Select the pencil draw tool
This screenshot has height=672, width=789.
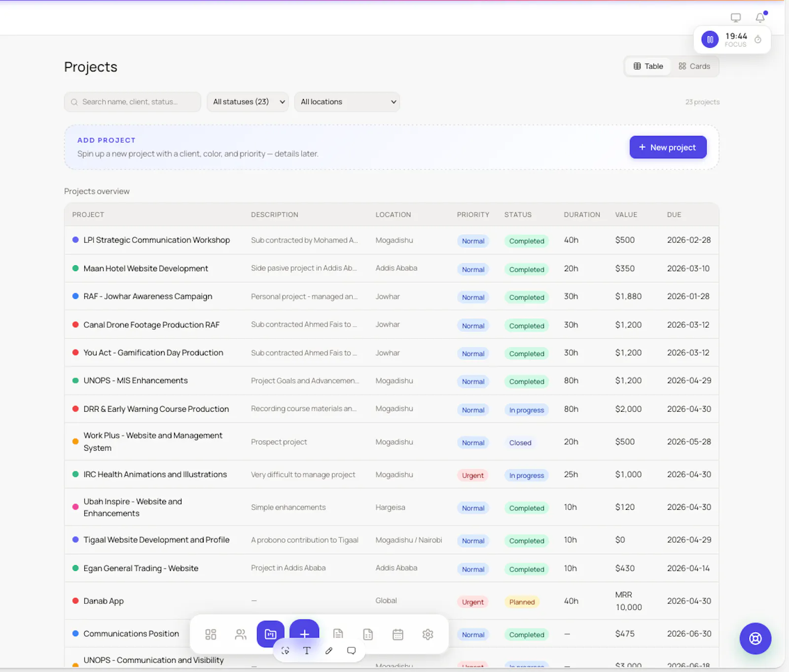point(329,650)
